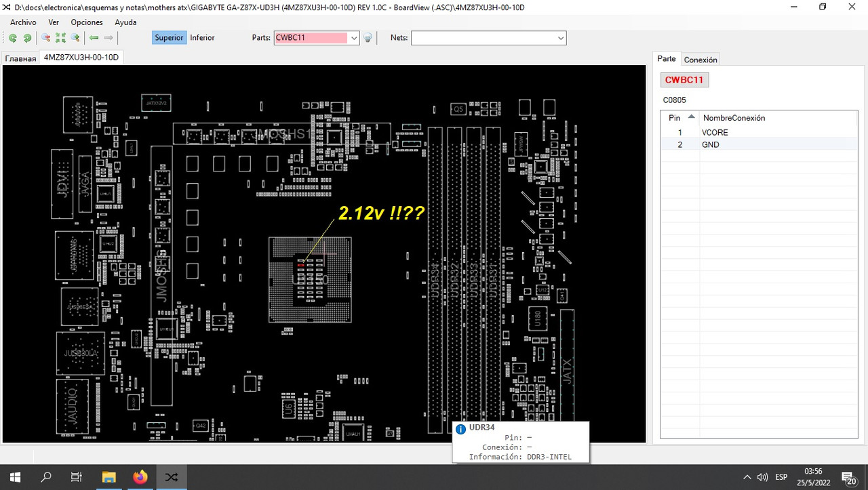This screenshot has height=490, width=868.
Task: Click the green back arrow icon
Action: click(94, 38)
